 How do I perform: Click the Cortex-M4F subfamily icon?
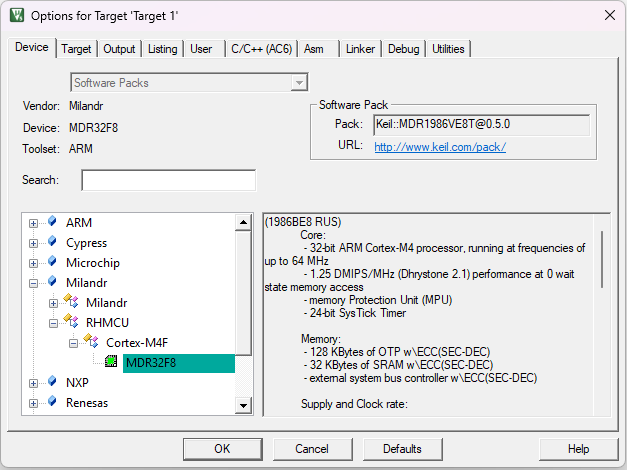coord(91,342)
